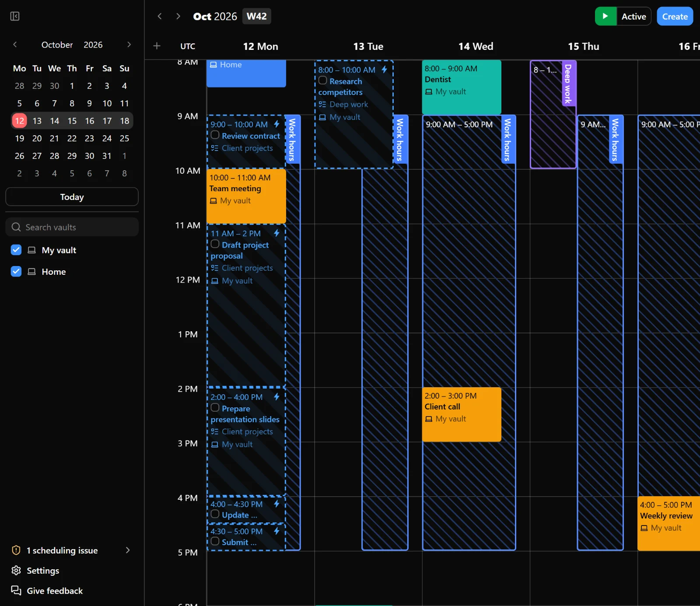Focus the Search vaults field
This screenshot has height=606, width=700.
[72, 227]
